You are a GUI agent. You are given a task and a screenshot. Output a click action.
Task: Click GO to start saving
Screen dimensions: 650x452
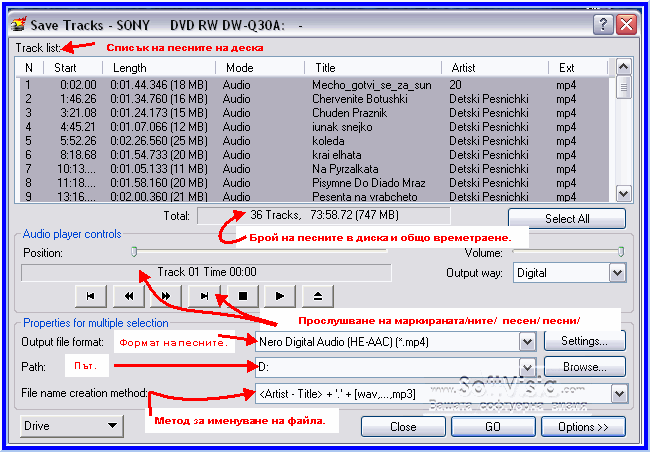pos(493,427)
